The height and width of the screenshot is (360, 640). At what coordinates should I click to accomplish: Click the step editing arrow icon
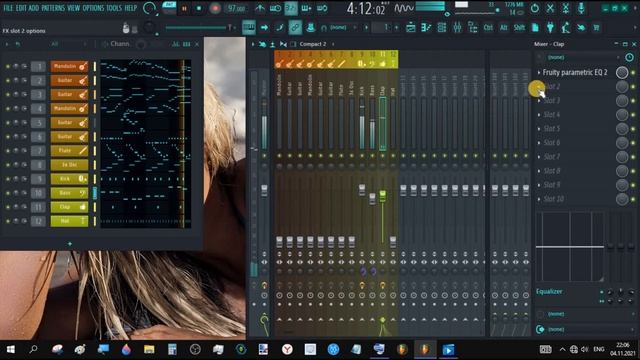click(x=264, y=27)
